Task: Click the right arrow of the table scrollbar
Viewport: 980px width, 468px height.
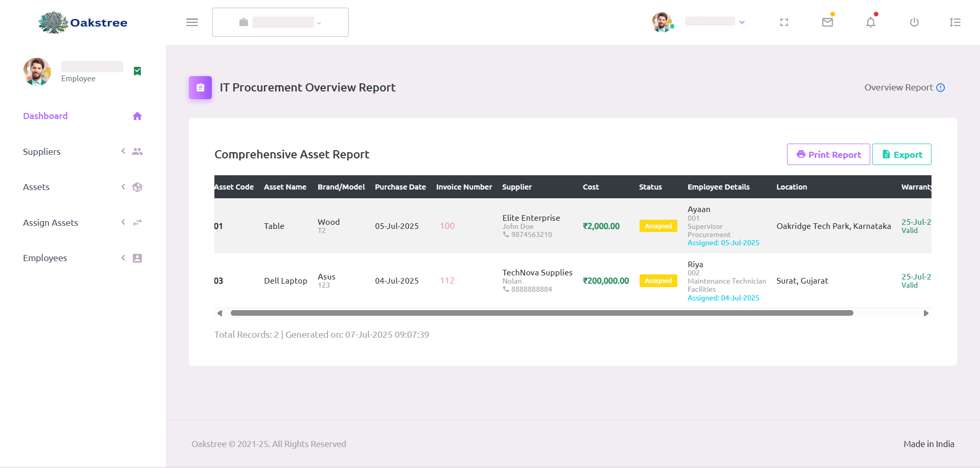Action: click(x=925, y=313)
